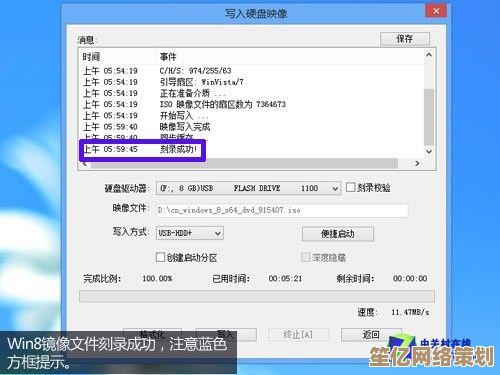Click the message list scroll up arrow
500x375 pixels.
429,55
